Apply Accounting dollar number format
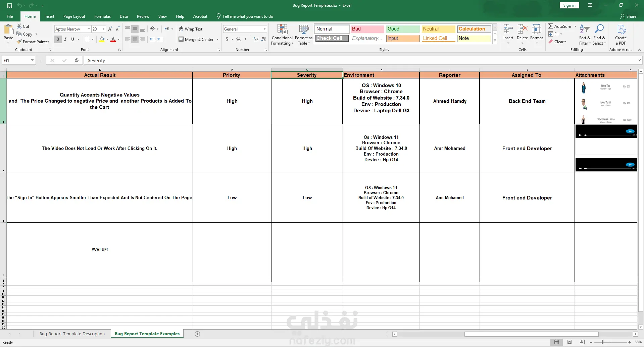Image resolution: width=644 pixels, height=347 pixels. tap(227, 39)
